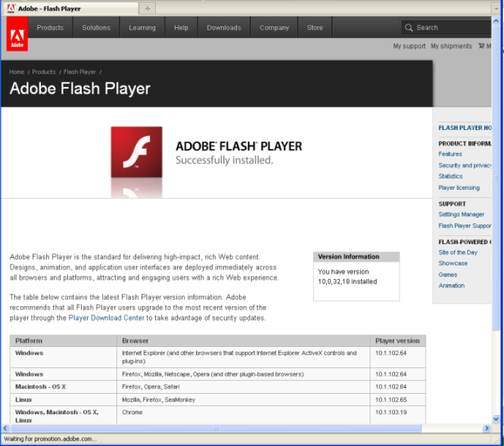Click the Successfully installed text
Image resolution: width=504 pixels, height=446 pixels.
[x=224, y=160]
